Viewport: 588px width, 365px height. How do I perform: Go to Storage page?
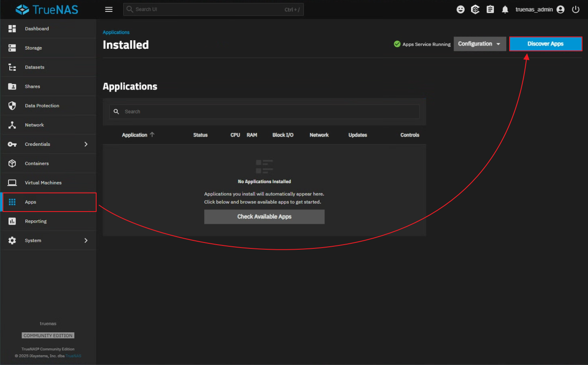click(x=48, y=48)
